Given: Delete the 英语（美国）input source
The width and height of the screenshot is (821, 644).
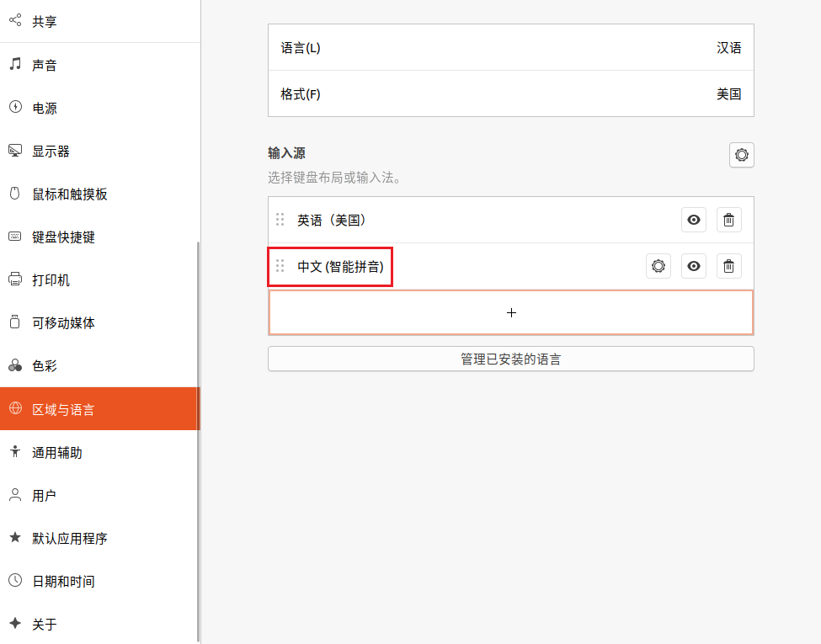Looking at the screenshot, I should coord(729,220).
